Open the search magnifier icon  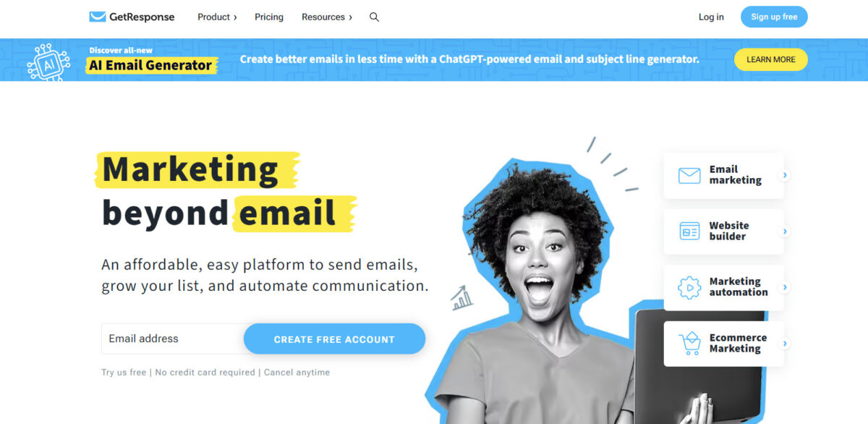click(374, 17)
